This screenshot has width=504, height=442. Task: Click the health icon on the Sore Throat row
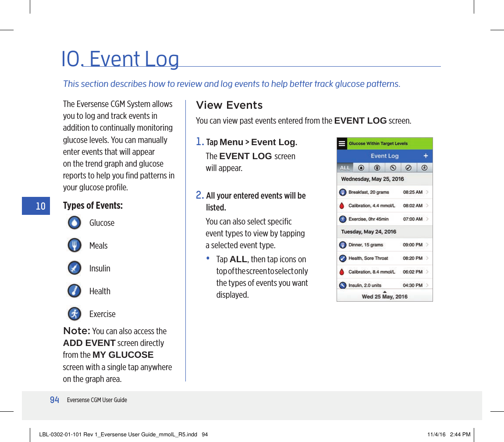pyautogui.click(x=343, y=257)
